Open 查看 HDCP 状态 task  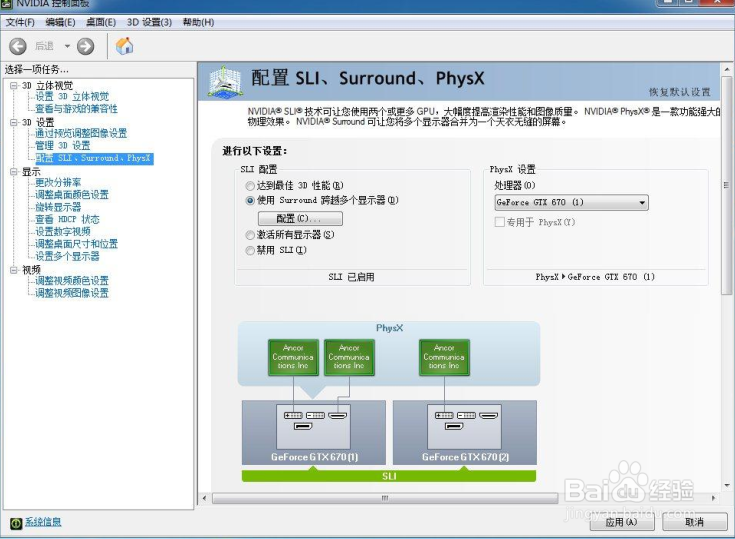(68, 219)
